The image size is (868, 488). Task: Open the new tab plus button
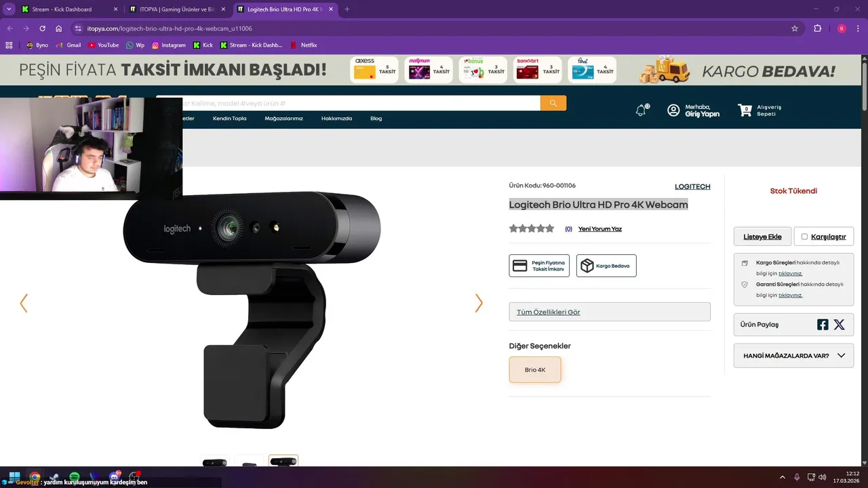click(347, 9)
